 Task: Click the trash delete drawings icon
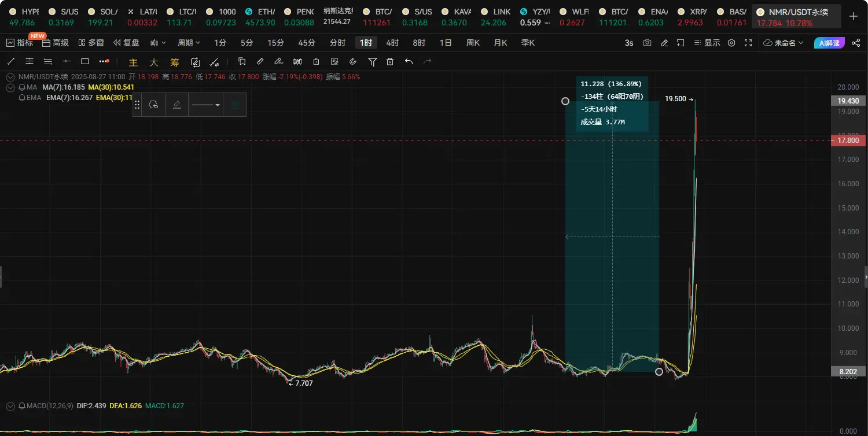[x=390, y=61]
